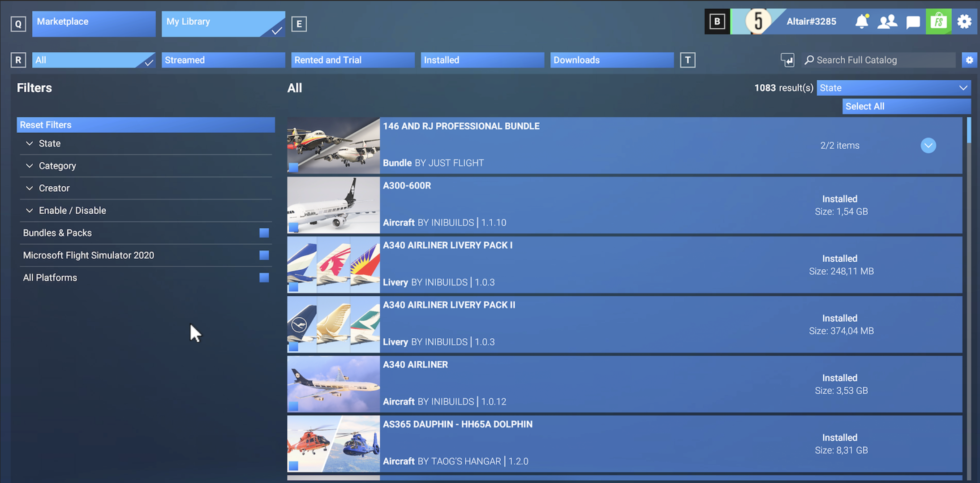Expand the State filter section

coord(146,144)
